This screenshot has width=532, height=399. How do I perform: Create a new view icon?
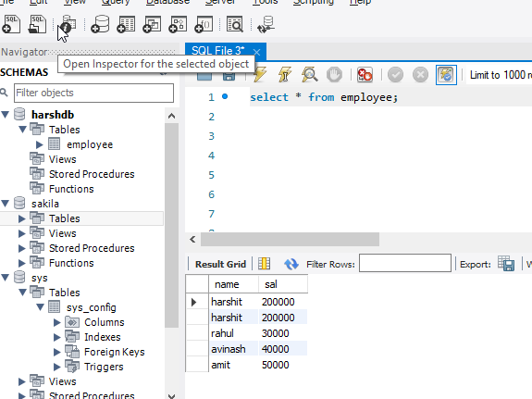click(x=152, y=24)
